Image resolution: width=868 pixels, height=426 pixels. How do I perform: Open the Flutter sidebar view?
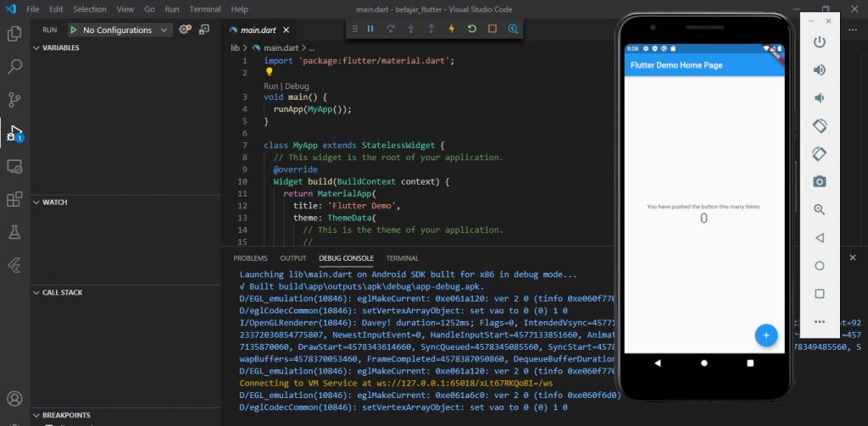pos(14,266)
